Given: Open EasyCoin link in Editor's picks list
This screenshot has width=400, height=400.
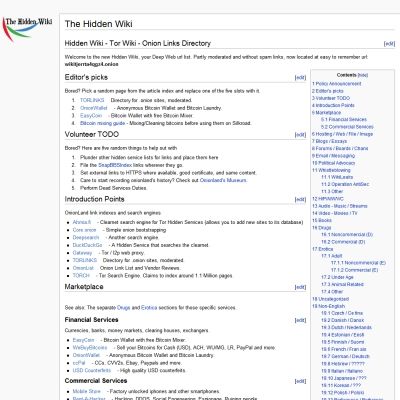Looking at the screenshot, I should (x=91, y=116).
